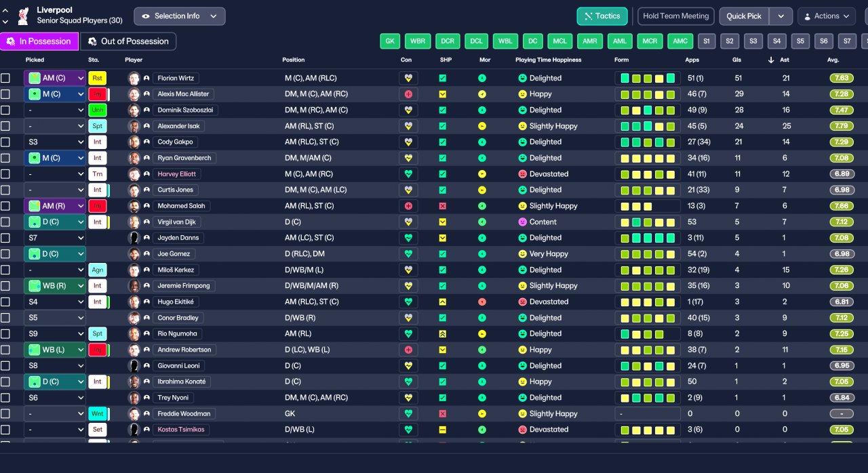868x473 pixels.
Task: Click the Quick Pick button
Action: pyautogui.click(x=745, y=16)
